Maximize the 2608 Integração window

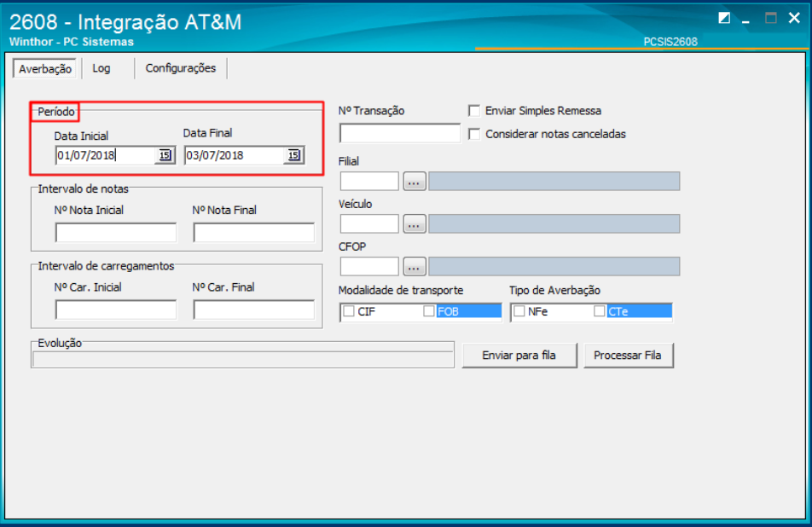[770, 18]
